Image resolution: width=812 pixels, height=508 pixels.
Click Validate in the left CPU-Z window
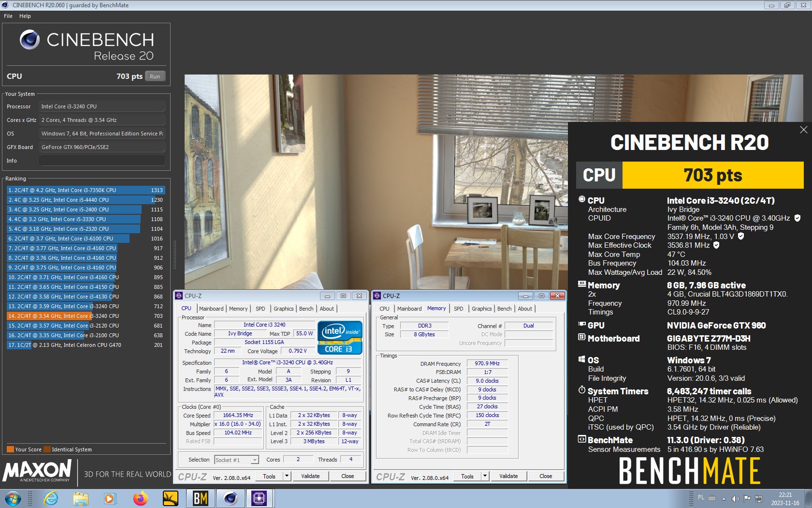311,476
